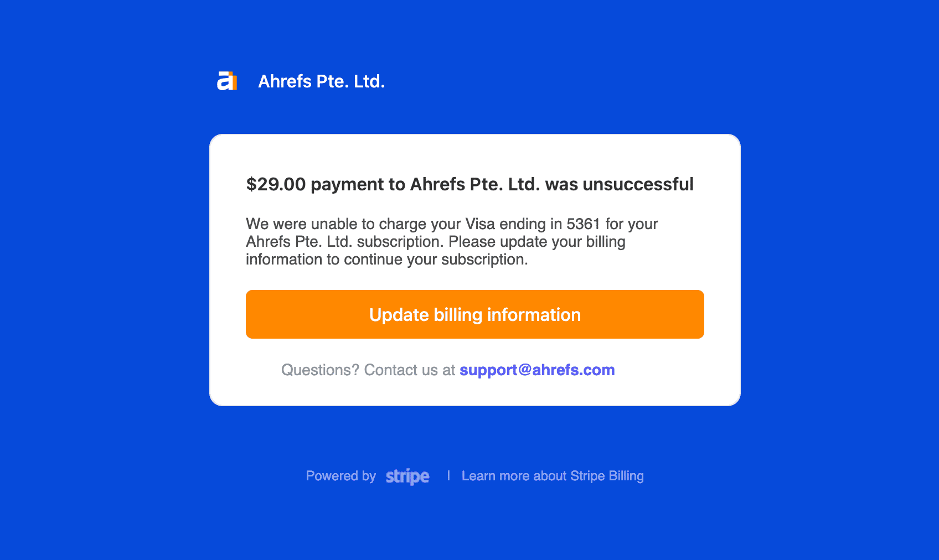Click the $29.00 amount in the heading
939x560 pixels.
click(276, 184)
